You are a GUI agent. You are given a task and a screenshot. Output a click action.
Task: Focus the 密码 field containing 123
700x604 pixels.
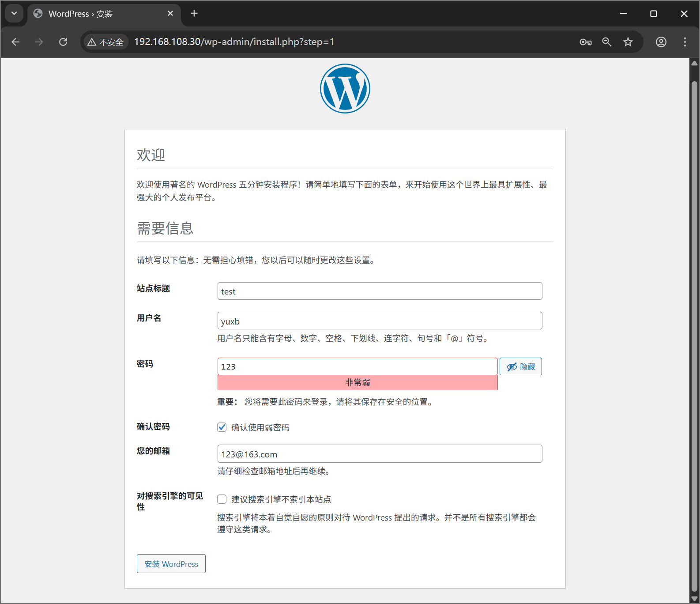tap(358, 366)
